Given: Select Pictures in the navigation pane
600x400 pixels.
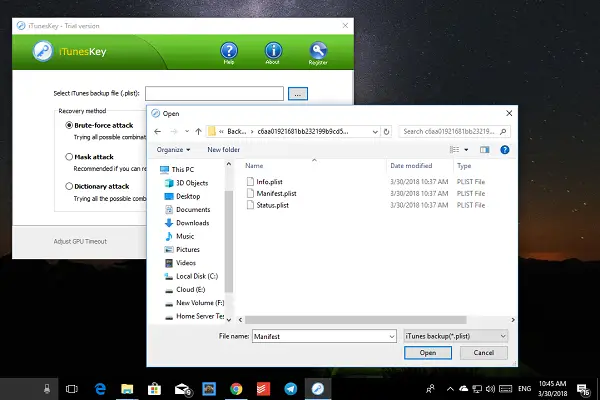Looking at the screenshot, I should pyautogui.click(x=188, y=250).
